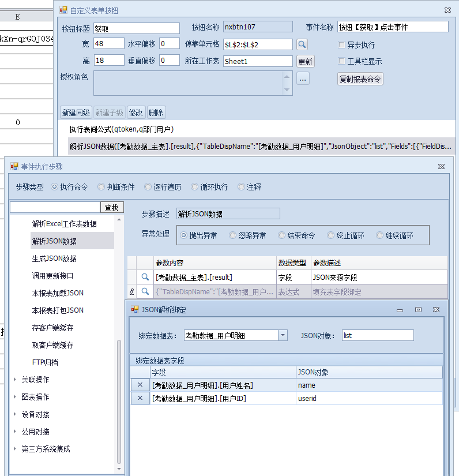459x476 pixels.
Task: Delete the 用户姓名 field binding row
Action: point(140,385)
